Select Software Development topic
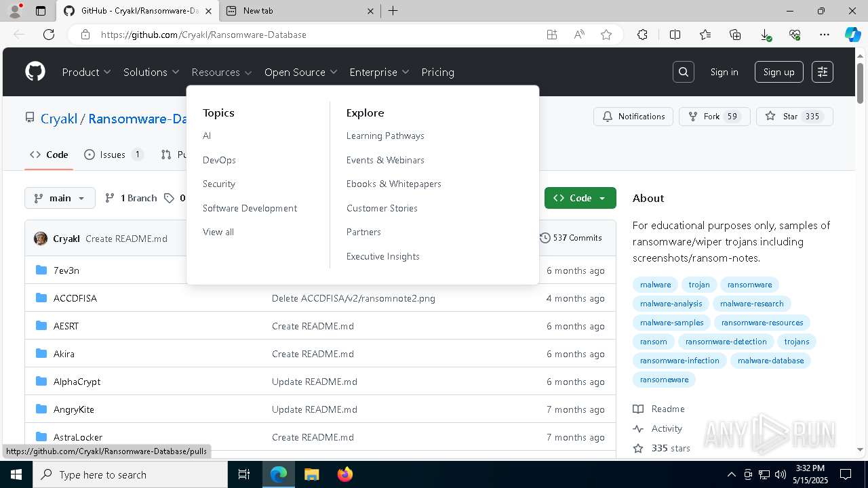Screen dimensions: 868x488 coord(250,208)
